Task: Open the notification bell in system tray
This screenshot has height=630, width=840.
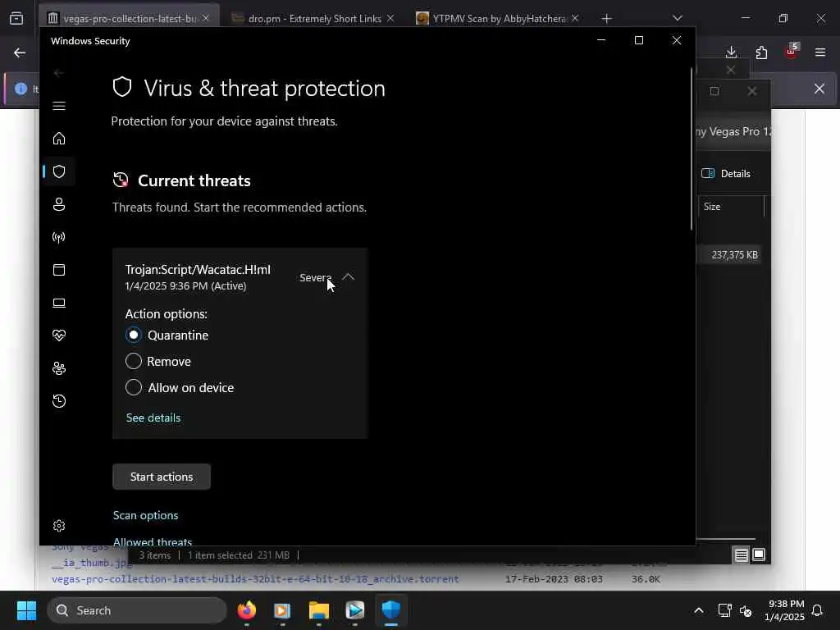Action: coord(818,610)
